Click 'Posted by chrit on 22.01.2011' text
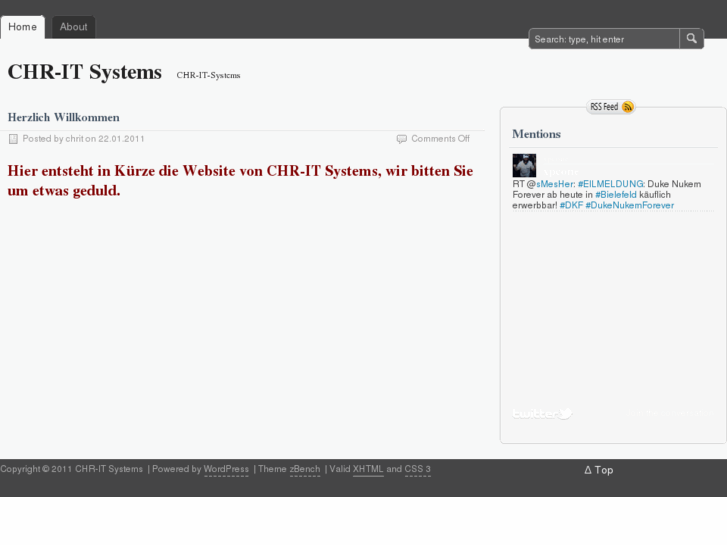This screenshot has height=545, width=727. [83, 139]
